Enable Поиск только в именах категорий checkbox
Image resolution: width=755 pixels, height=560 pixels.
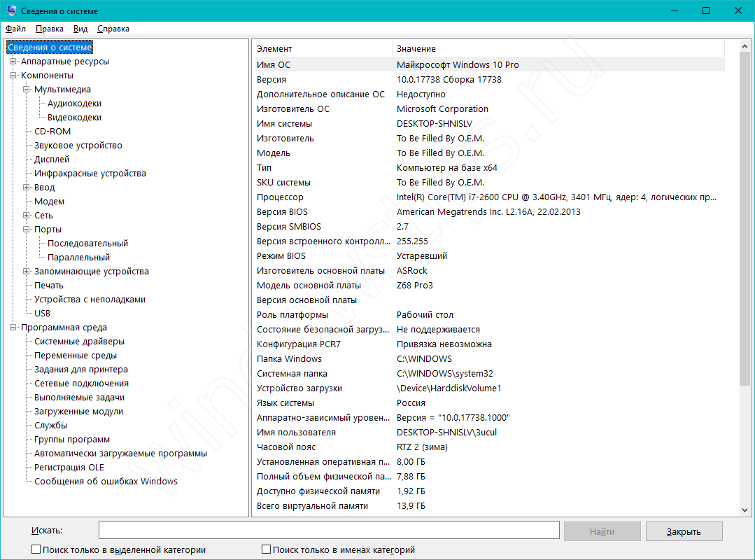(x=266, y=550)
